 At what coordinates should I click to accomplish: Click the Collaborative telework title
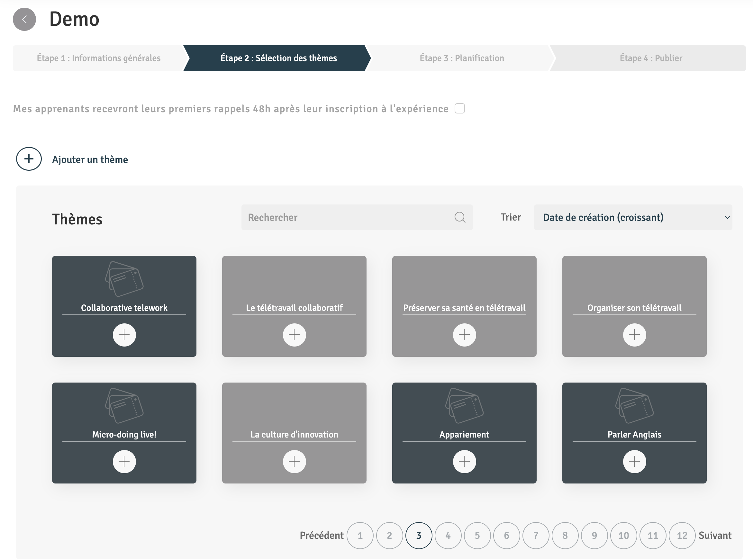(x=124, y=308)
